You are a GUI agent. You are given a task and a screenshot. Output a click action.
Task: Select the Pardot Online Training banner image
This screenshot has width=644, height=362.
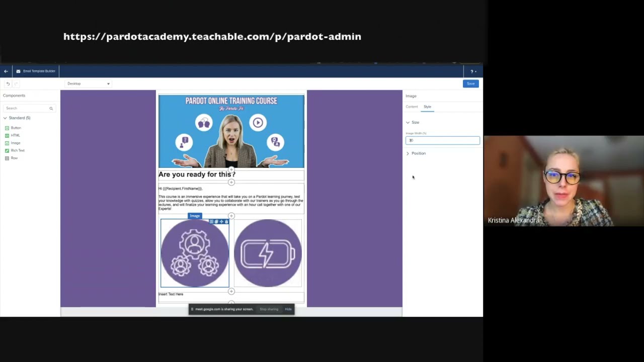pos(231,131)
